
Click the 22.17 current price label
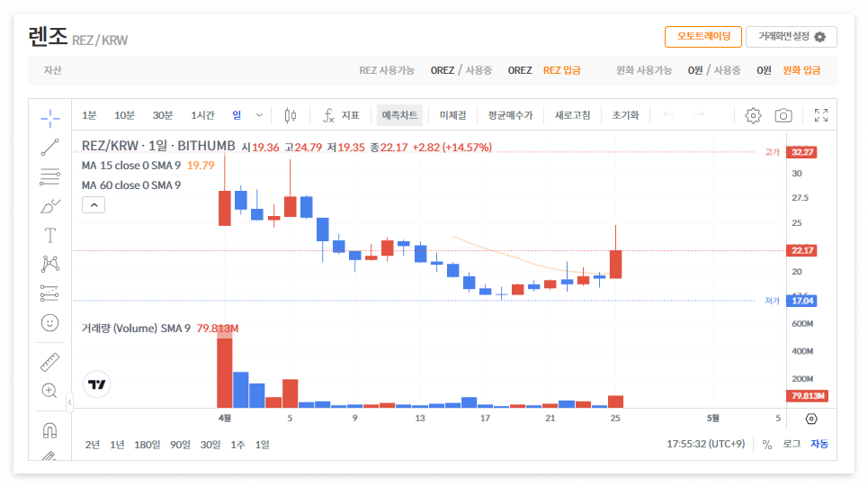tap(802, 250)
